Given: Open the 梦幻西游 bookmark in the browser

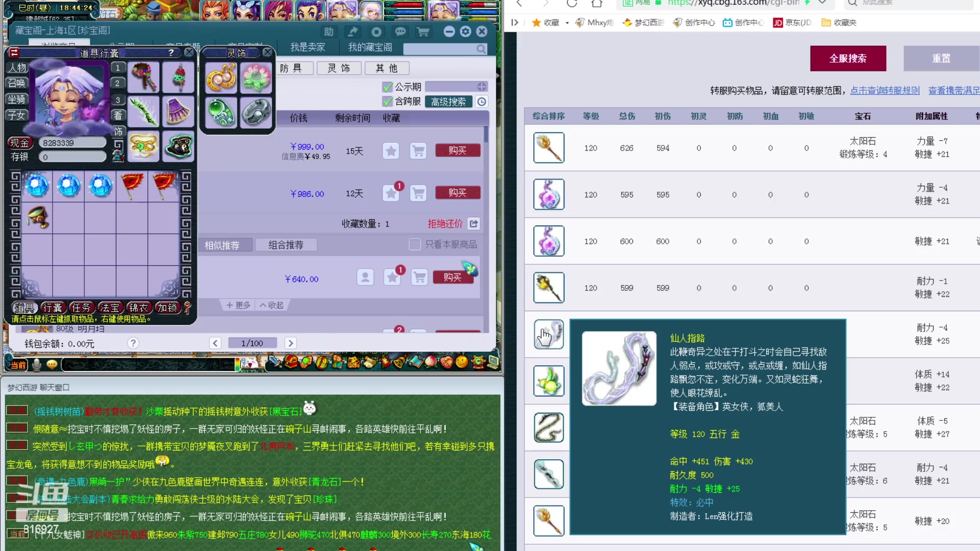Looking at the screenshot, I should [x=643, y=22].
